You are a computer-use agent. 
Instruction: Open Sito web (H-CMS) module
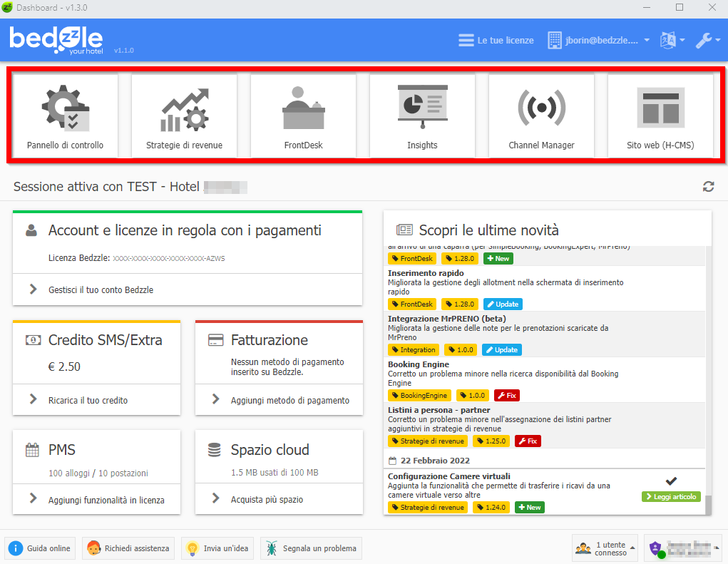[660, 116]
